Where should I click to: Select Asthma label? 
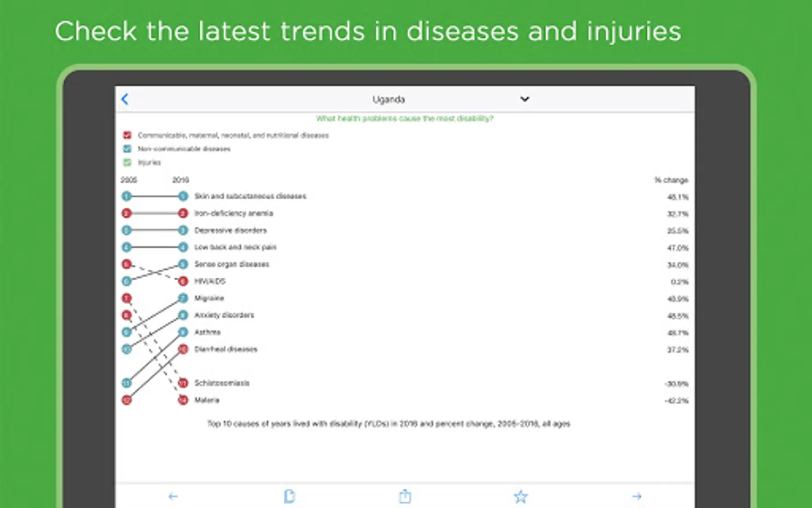click(208, 332)
